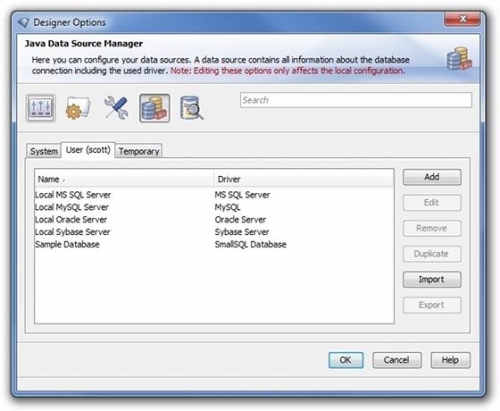Screen dimensions: 500x411
Task: Open general settings sliders icon
Action: [40, 108]
